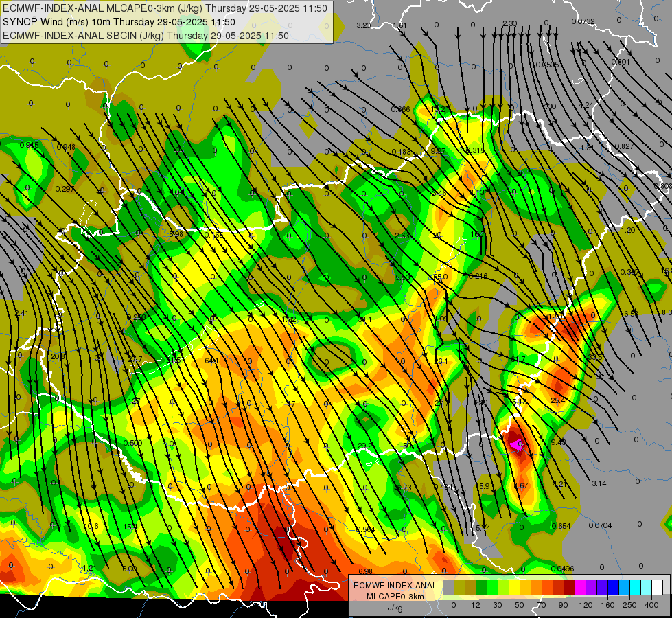Click the legend tick label 30
This screenshot has height=618, width=672.
click(497, 605)
